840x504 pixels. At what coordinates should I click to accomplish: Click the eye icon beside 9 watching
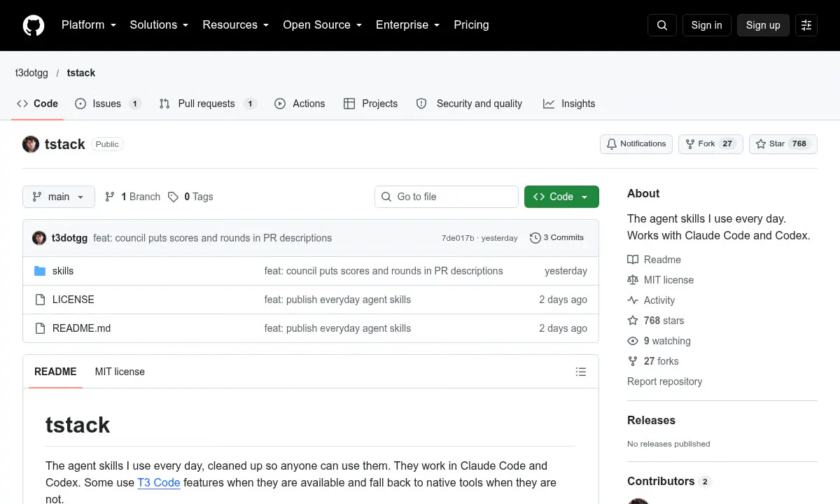click(633, 341)
